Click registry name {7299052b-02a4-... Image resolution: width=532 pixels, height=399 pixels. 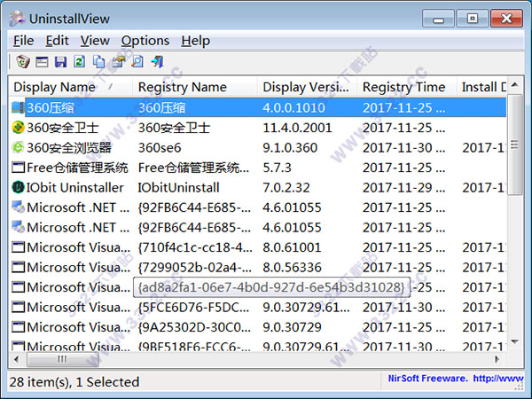coord(195,268)
